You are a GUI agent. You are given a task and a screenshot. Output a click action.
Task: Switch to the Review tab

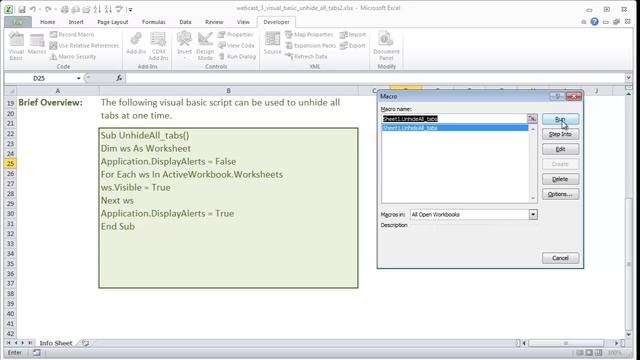tap(214, 22)
